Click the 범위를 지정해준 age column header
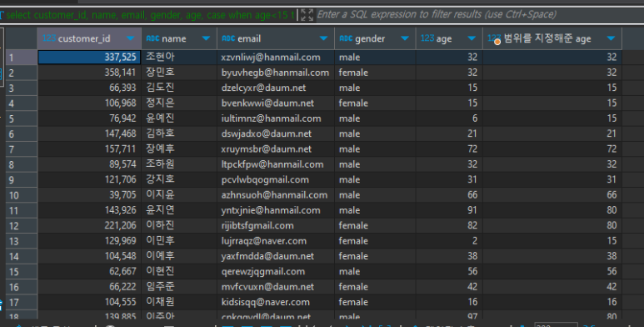644x327 pixels. point(552,38)
